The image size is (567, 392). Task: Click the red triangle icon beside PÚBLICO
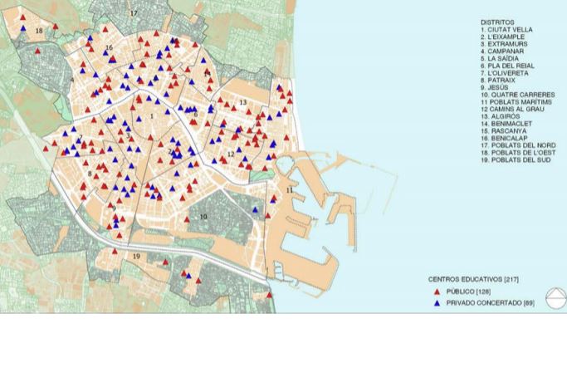click(436, 293)
